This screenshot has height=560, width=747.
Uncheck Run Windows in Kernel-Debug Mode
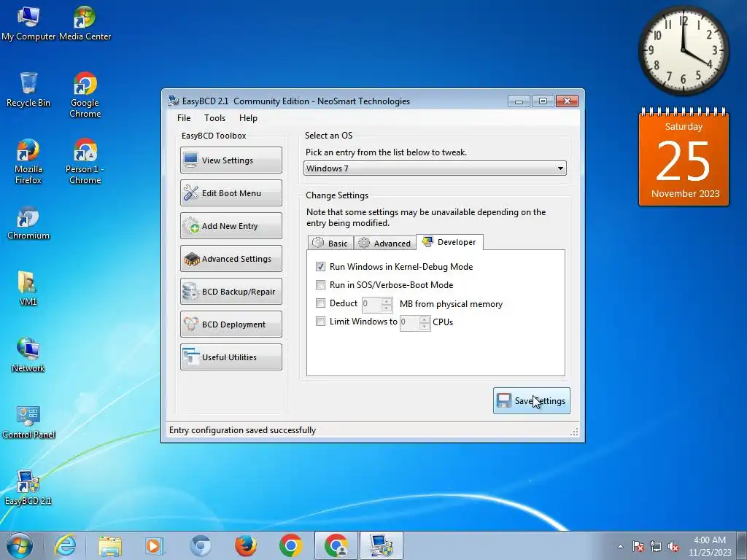click(x=321, y=267)
